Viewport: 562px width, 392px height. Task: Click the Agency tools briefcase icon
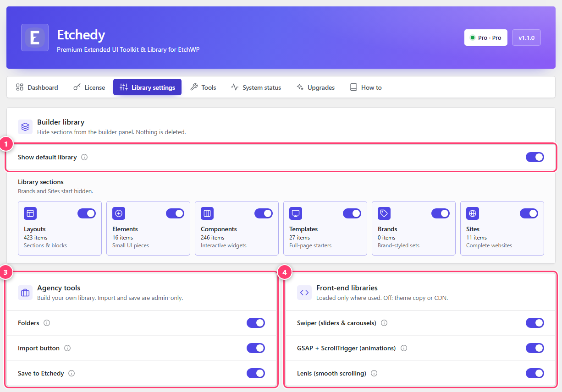25,293
